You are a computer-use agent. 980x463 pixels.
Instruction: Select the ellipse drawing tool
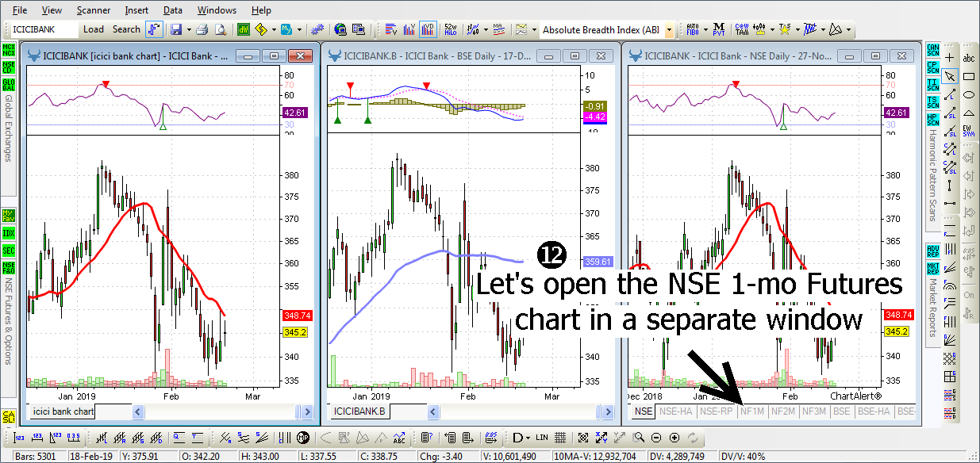tap(968, 94)
